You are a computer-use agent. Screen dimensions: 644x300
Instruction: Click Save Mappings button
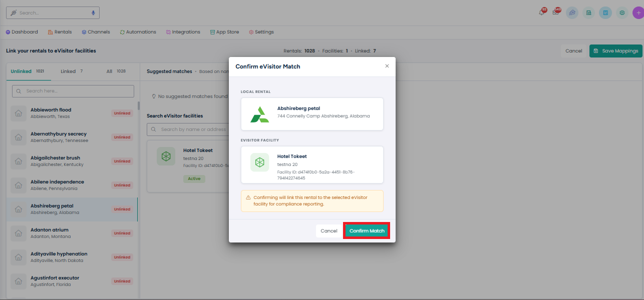(616, 51)
